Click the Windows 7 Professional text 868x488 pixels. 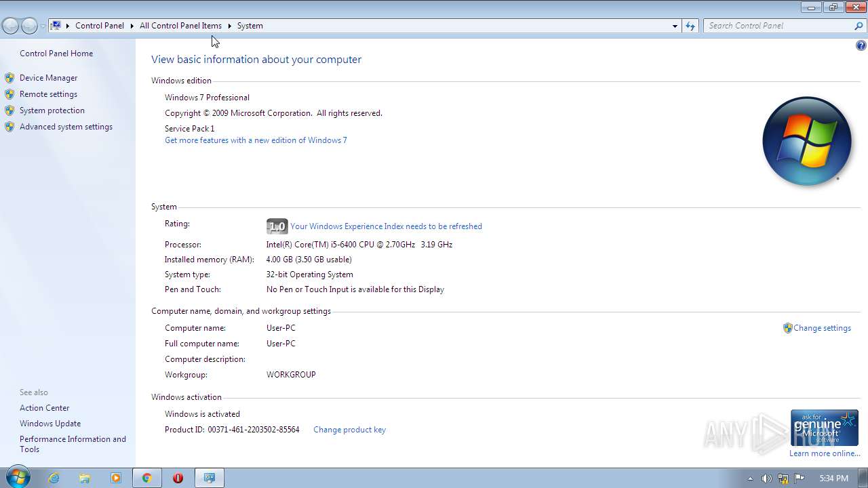pos(207,98)
